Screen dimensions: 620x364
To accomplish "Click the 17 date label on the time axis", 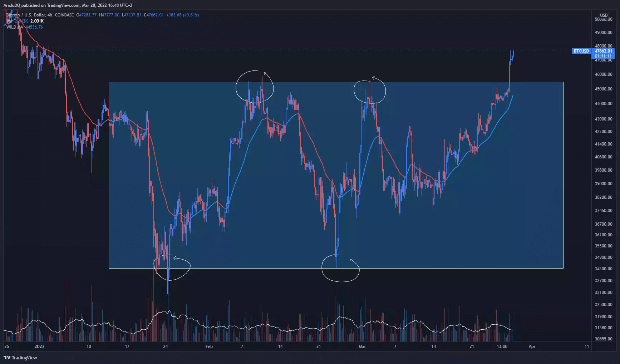I will click(x=127, y=346).
